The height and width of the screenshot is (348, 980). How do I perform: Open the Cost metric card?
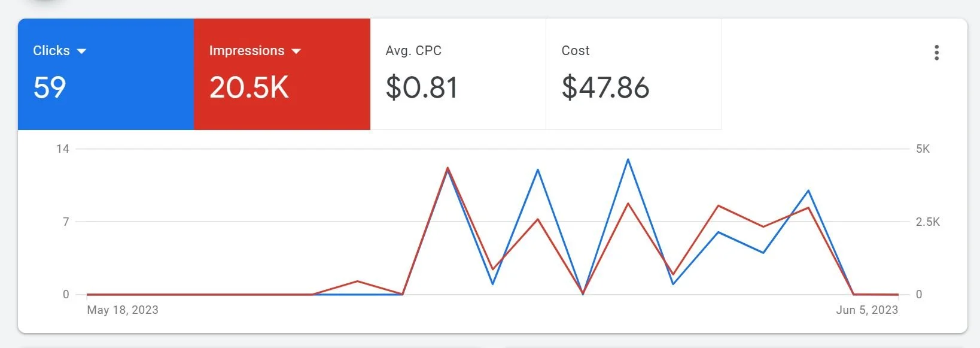634,74
